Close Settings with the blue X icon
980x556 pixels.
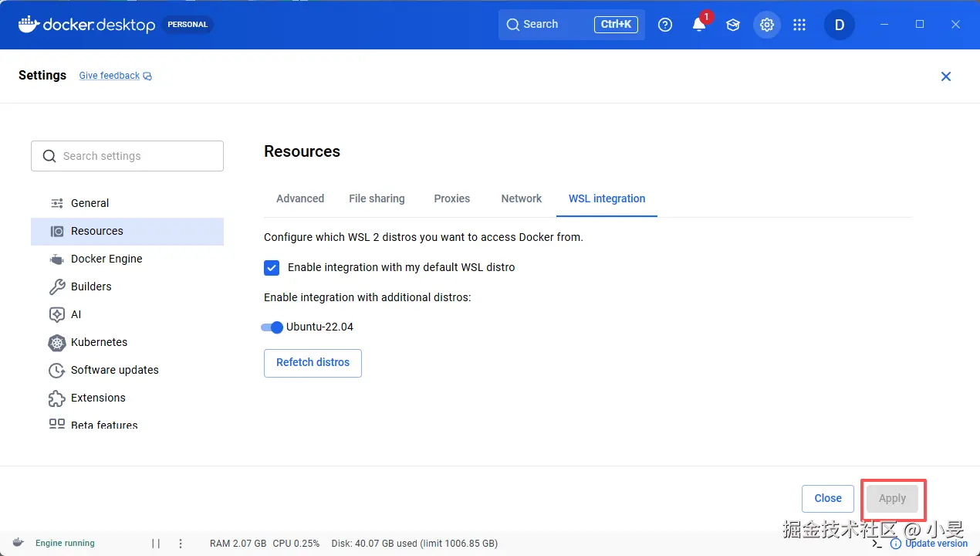coord(946,76)
